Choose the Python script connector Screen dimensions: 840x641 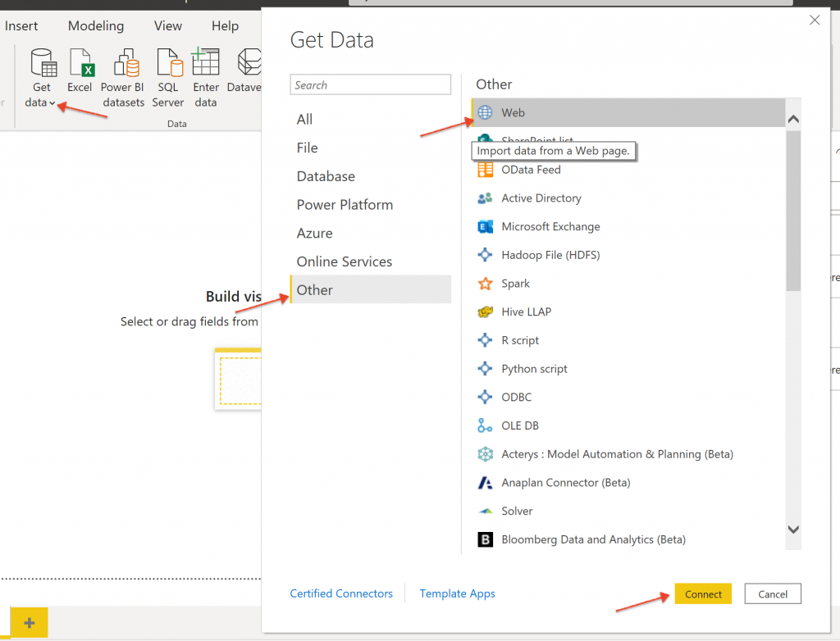(534, 369)
